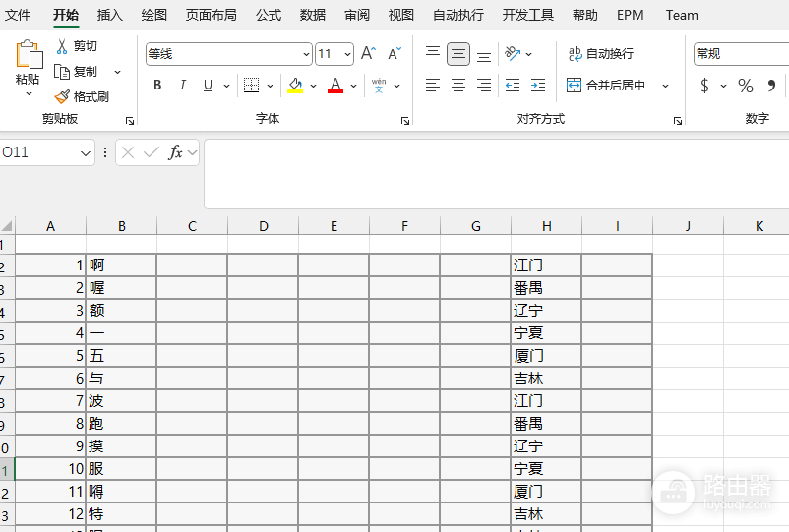Open the underline style dropdown arrow

[226, 86]
